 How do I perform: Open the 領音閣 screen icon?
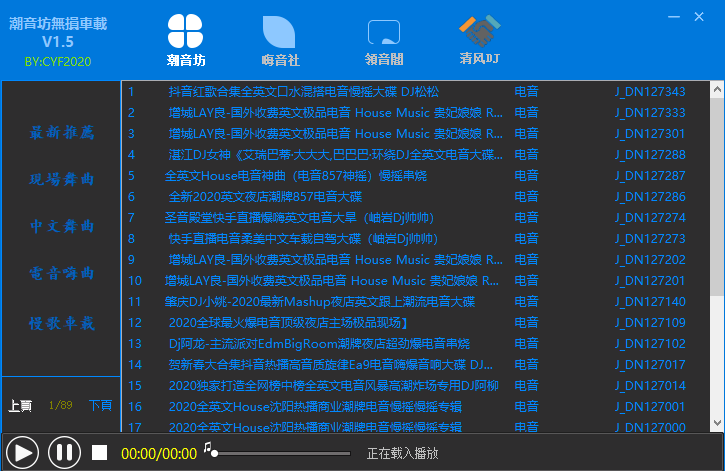coord(384,32)
